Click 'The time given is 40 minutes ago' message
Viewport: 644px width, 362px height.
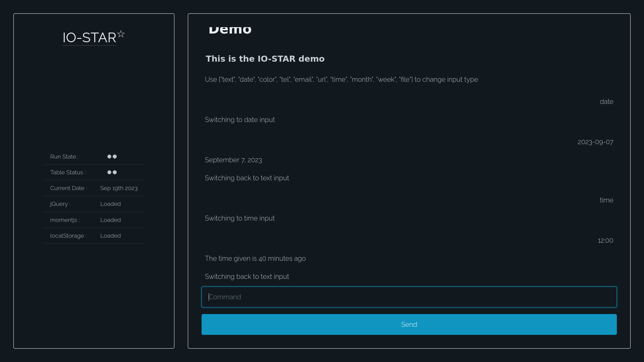(x=255, y=258)
